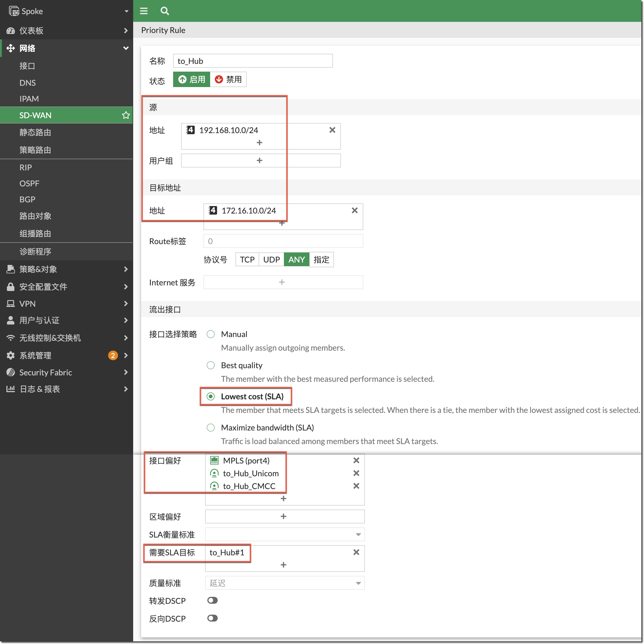
Task: Remove to_Hub#1 SLA target
Action: tap(356, 552)
